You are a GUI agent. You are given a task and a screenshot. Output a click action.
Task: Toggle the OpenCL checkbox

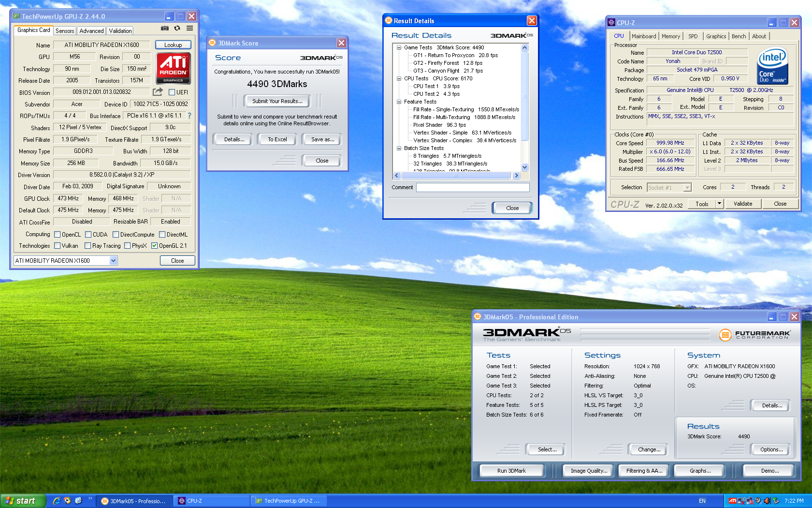click(58, 235)
